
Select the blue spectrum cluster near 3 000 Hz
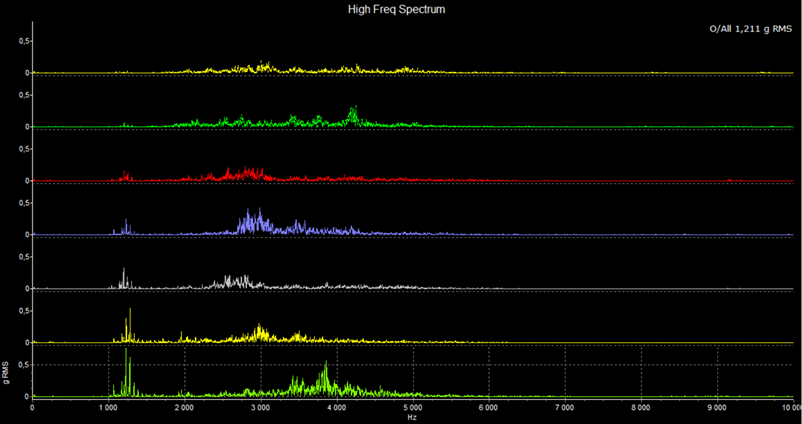coord(258,222)
